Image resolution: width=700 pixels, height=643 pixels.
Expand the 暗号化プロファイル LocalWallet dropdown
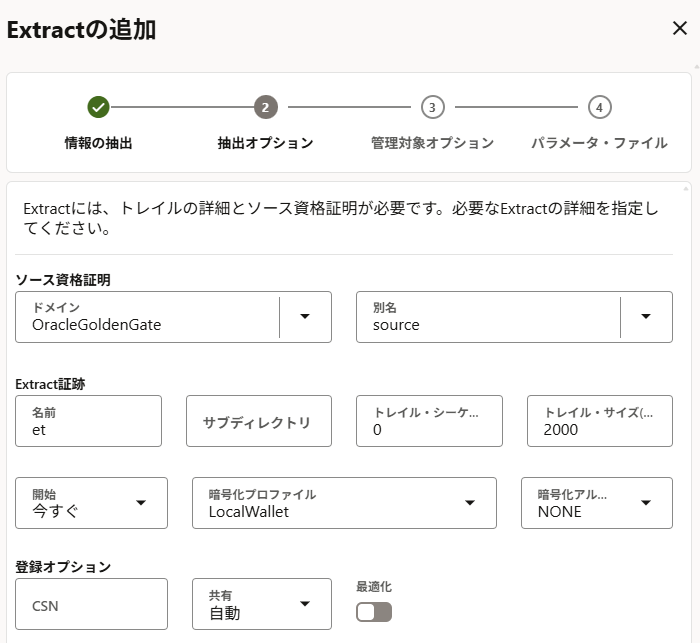[470, 503]
